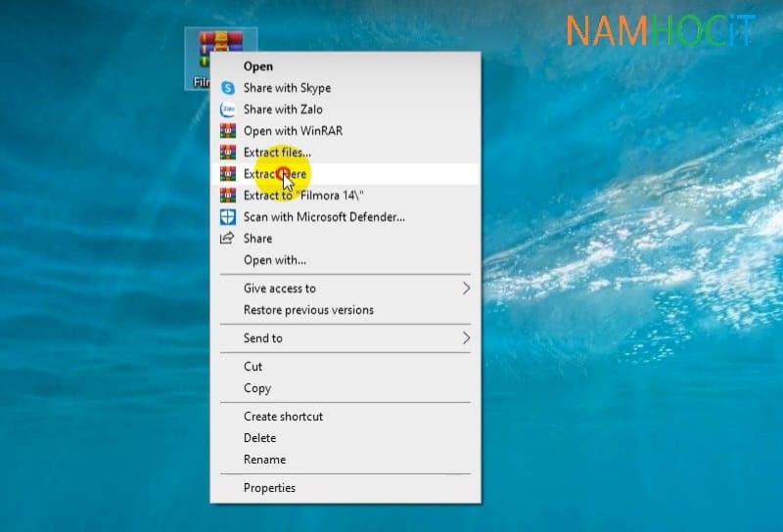Select Extract files... option
This screenshot has width=783, height=532.
(345, 153)
